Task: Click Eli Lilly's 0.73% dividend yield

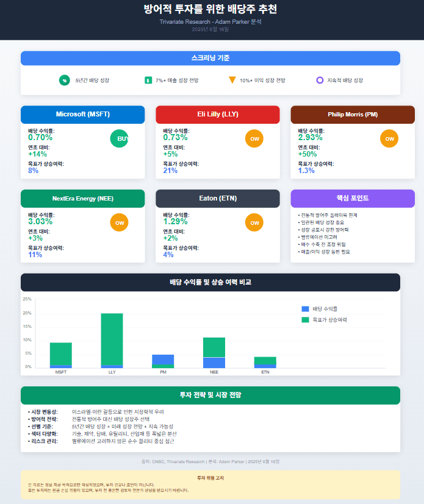Action: coord(175,138)
